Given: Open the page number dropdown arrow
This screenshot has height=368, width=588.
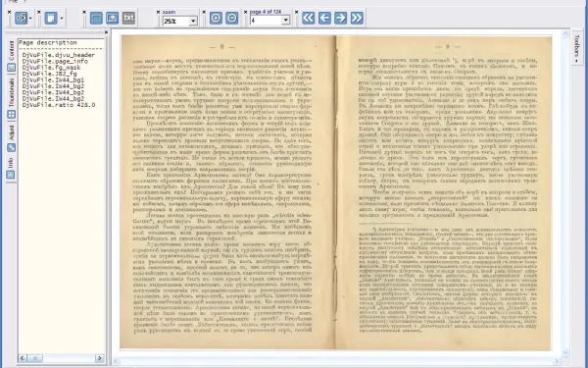Looking at the screenshot, I should (286, 20).
